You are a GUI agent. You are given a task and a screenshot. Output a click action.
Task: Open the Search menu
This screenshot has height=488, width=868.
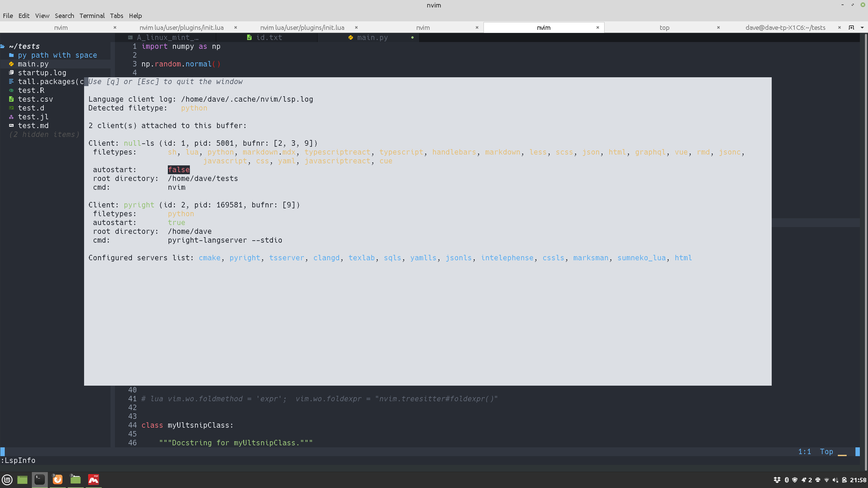64,16
